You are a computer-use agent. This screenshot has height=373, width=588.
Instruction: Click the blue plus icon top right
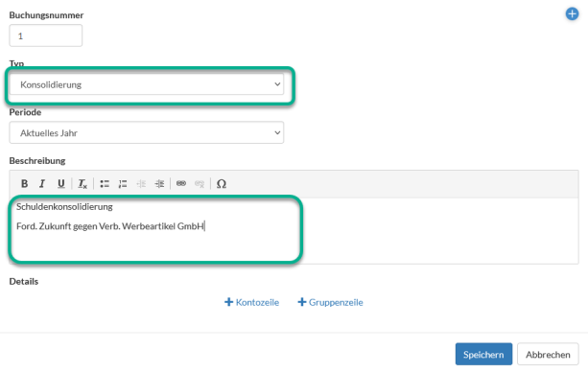tap(572, 14)
